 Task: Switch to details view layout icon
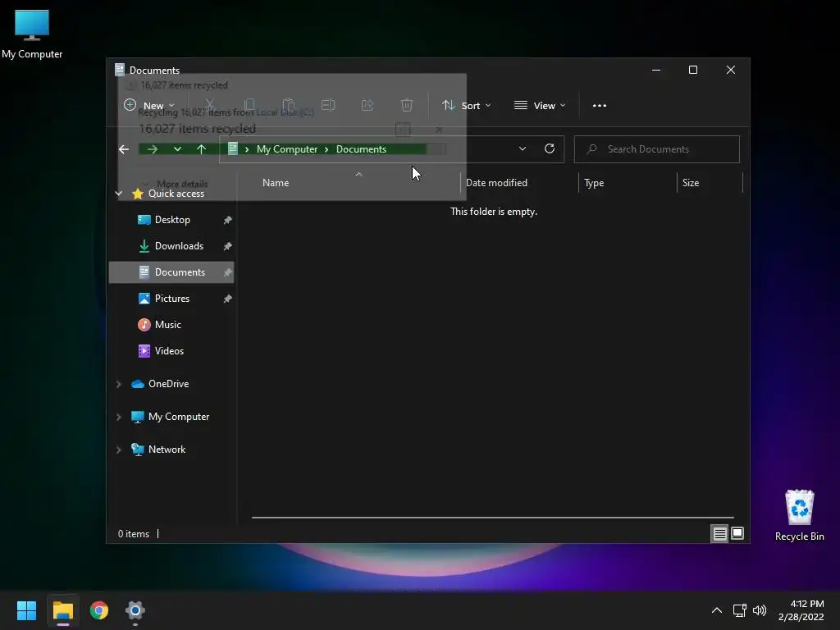[x=719, y=533]
